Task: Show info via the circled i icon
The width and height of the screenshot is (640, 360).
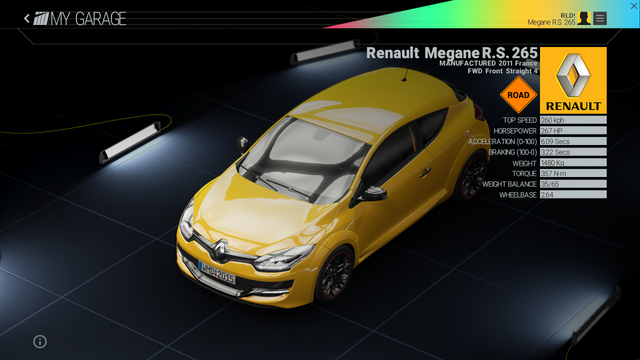Action: tap(40, 341)
